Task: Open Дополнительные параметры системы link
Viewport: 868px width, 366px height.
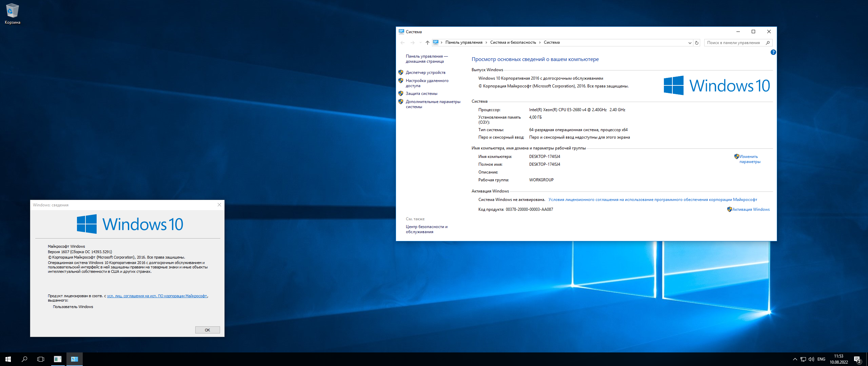Action: [433, 104]
